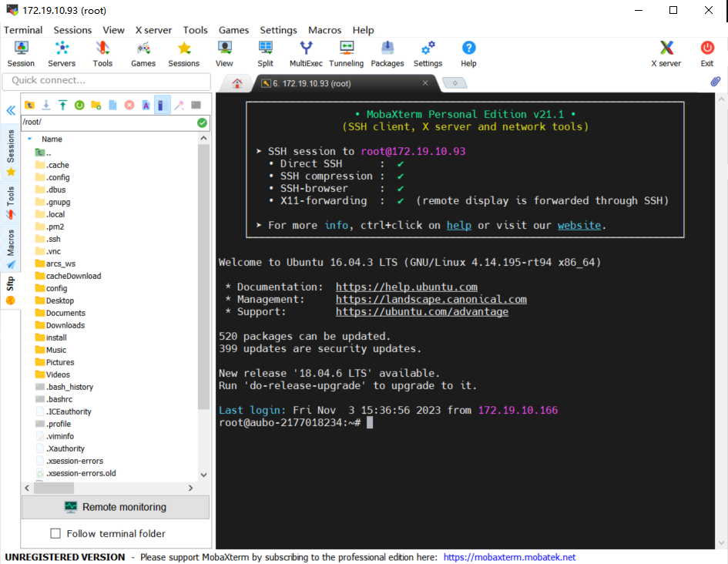Click the website link in the terminal banner
This screenshot has width=728, height=564.
point(579,226)
